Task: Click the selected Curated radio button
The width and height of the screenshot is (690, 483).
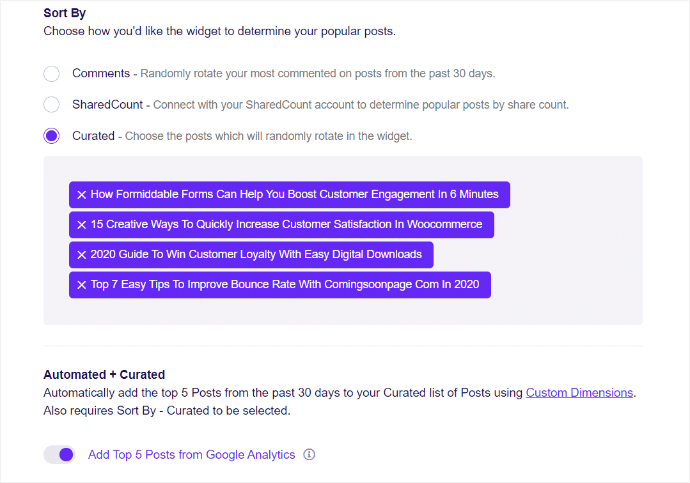Action: tap(51, 136)
